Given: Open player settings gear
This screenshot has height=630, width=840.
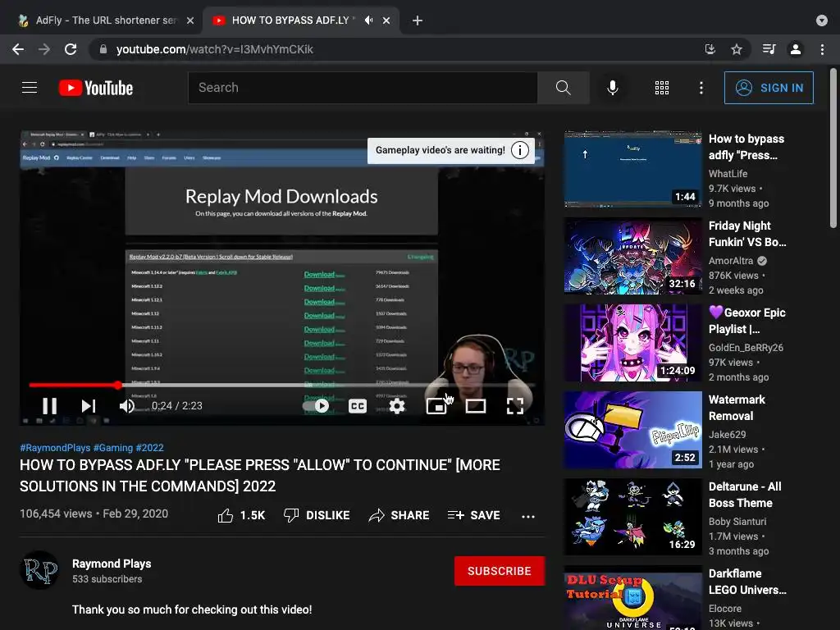Looking at the screenshot, I should (x=396, y=405).
